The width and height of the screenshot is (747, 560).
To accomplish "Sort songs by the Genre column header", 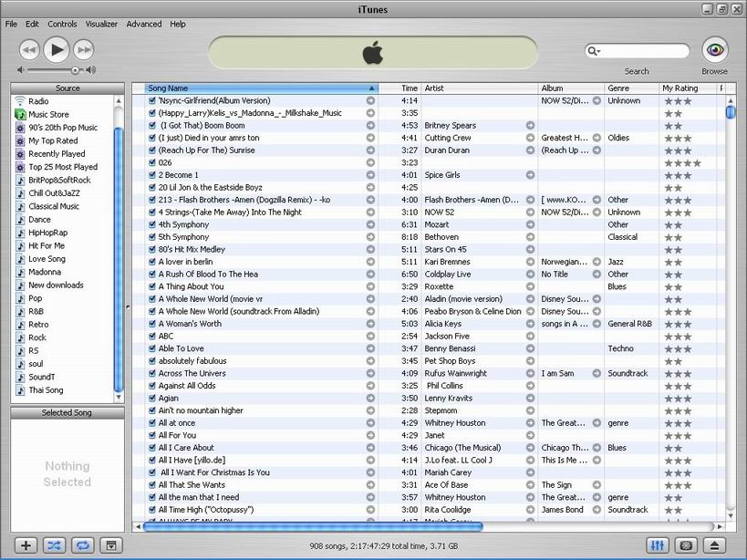I will pyautogui.click(x=632, y=88).
